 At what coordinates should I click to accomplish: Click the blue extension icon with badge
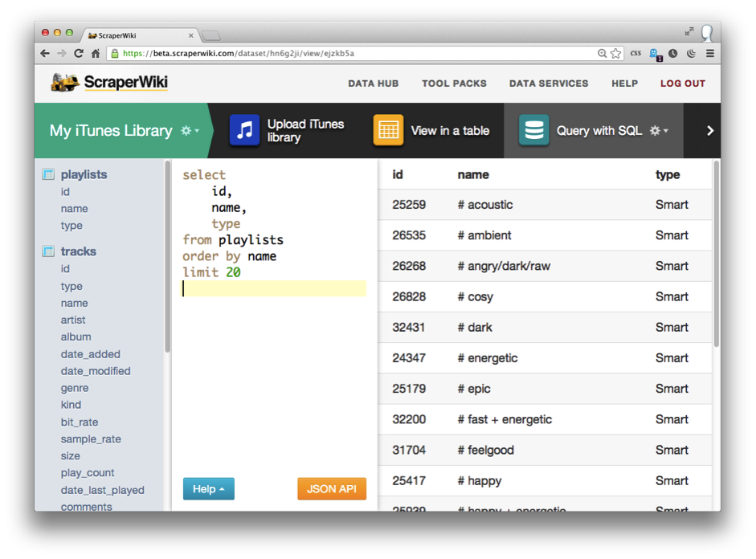(x=656, y=55)
